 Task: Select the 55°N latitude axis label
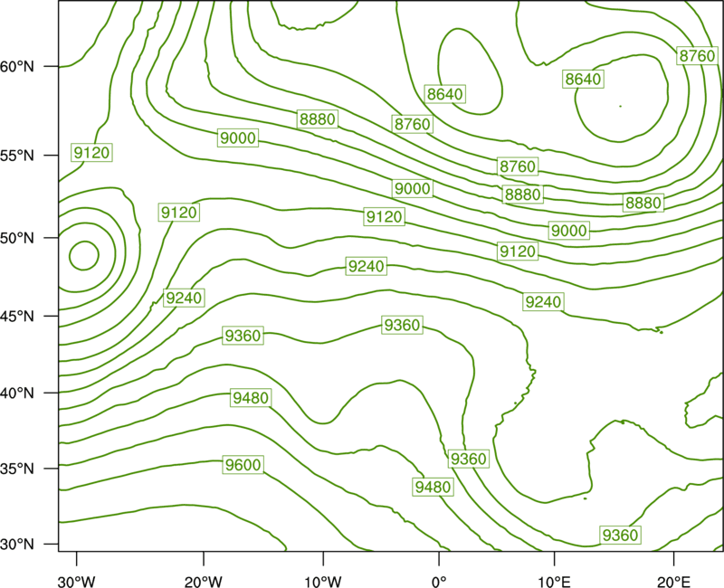17,156
